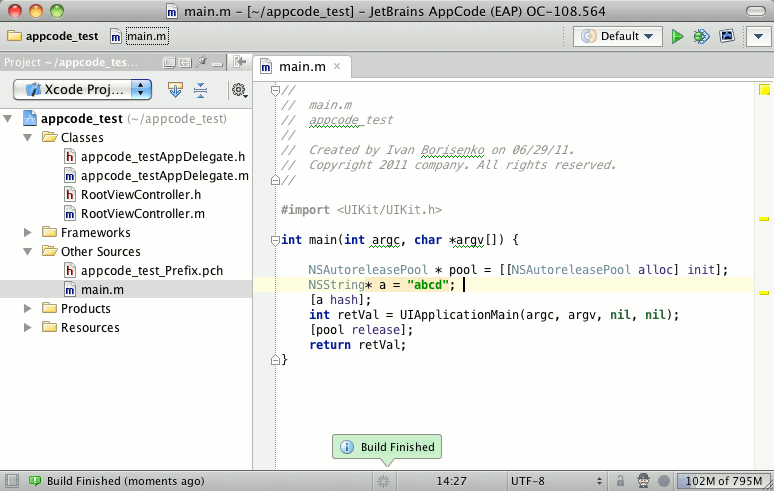Fold the main function body
Image resolution: width=774 pixels, height=491 pixels.
point(275,240)
